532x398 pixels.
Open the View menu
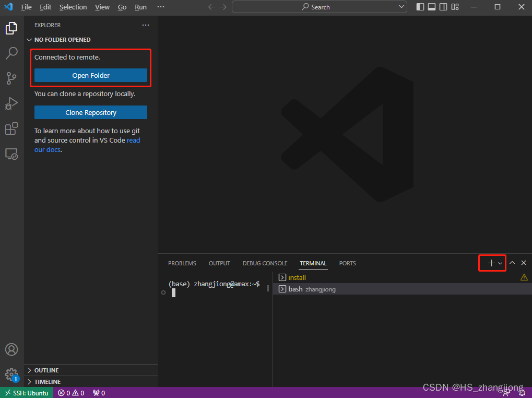pos(102,7)
